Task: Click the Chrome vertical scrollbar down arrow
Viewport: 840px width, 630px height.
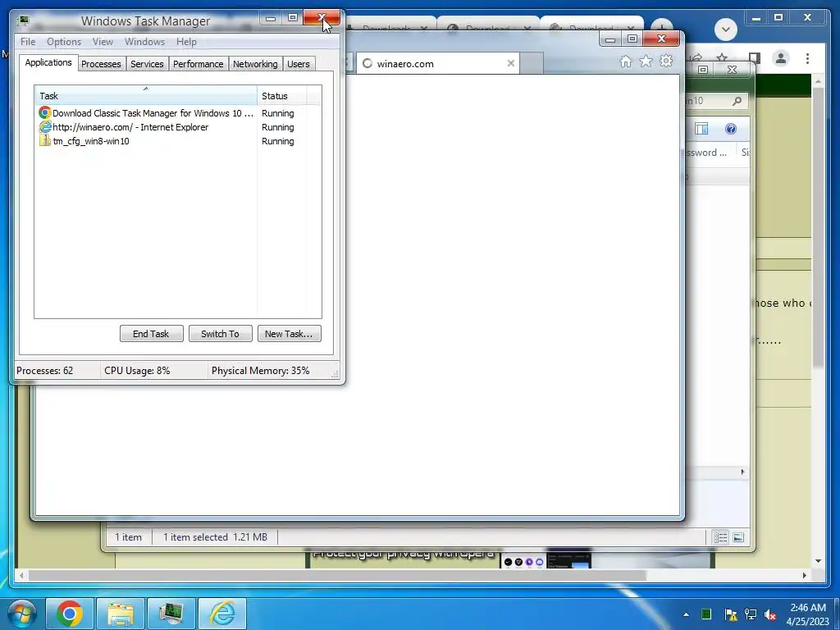Action: tap(818, 561)
